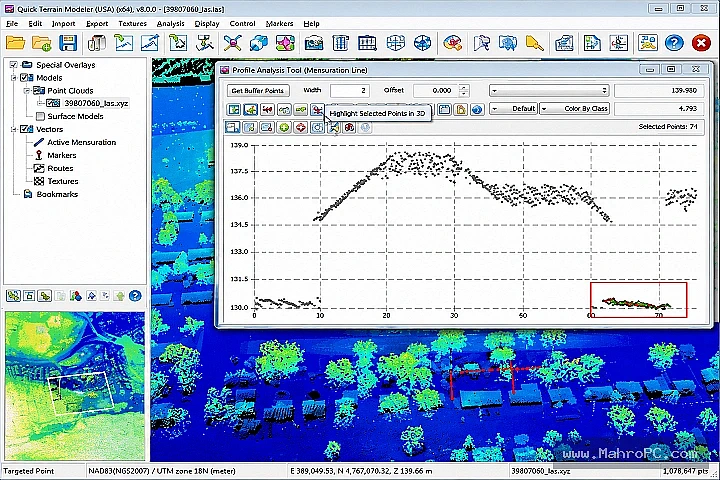Click the first green icon below layer tree
Viewport: 720px width, 480px height.
click(x=13, y=296)
